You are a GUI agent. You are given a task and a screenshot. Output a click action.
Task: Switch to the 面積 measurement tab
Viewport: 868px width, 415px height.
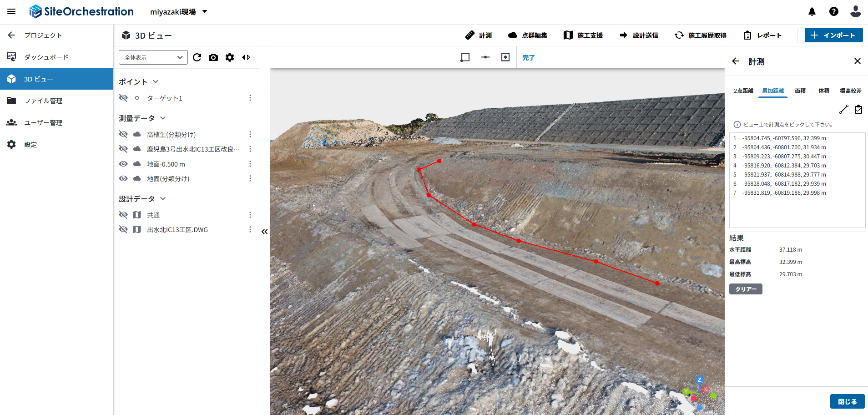pos(800,91)
